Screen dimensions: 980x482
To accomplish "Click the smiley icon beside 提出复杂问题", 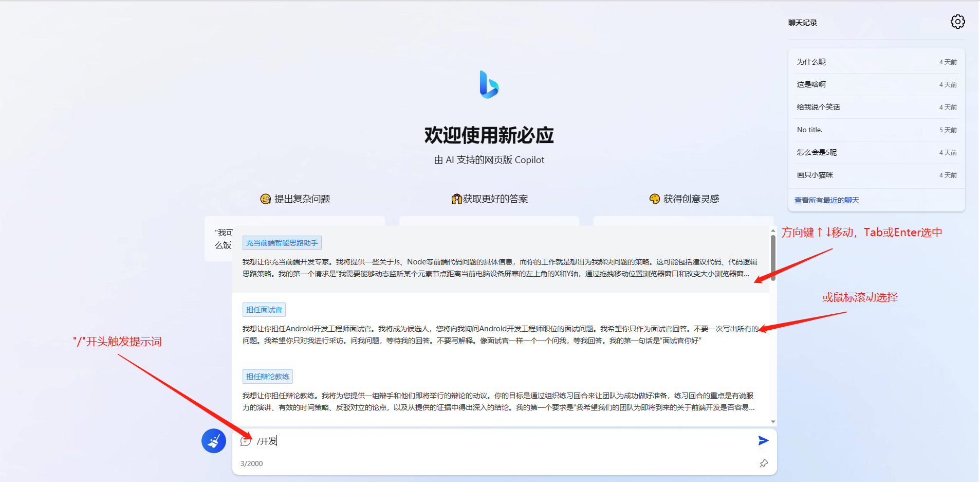I will point(265,199).
